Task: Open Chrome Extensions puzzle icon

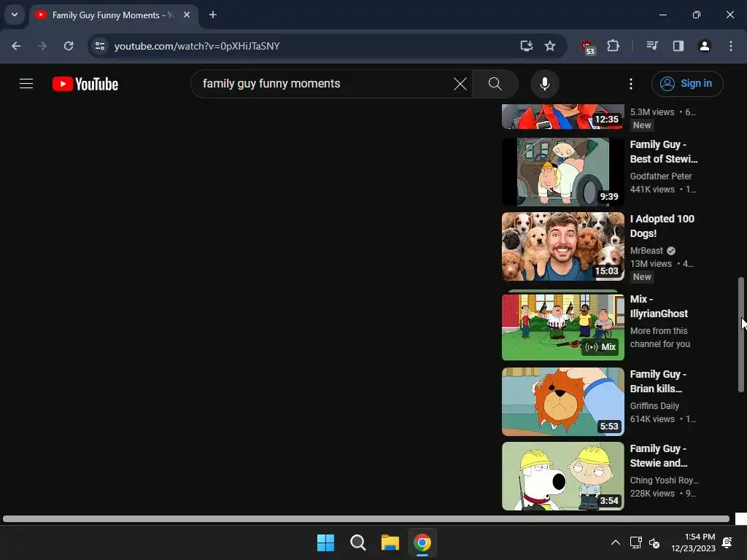Action: (613, 46)
